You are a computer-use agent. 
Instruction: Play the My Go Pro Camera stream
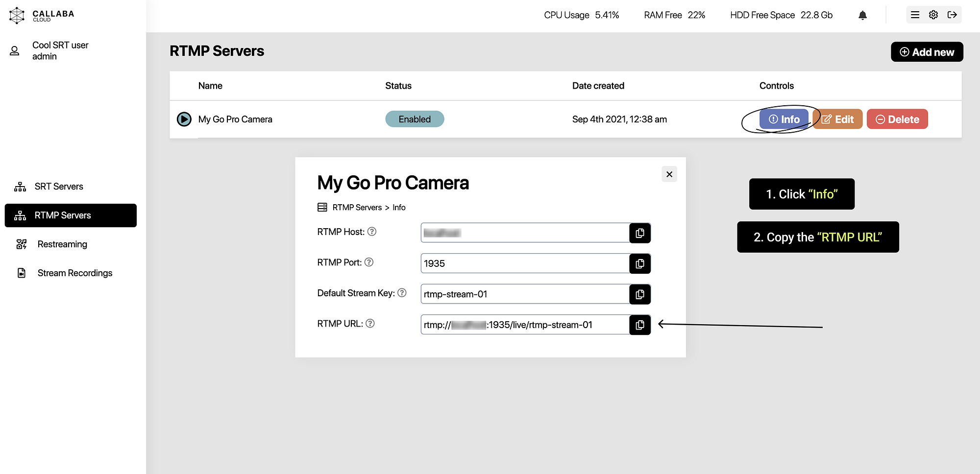point(184,119)
